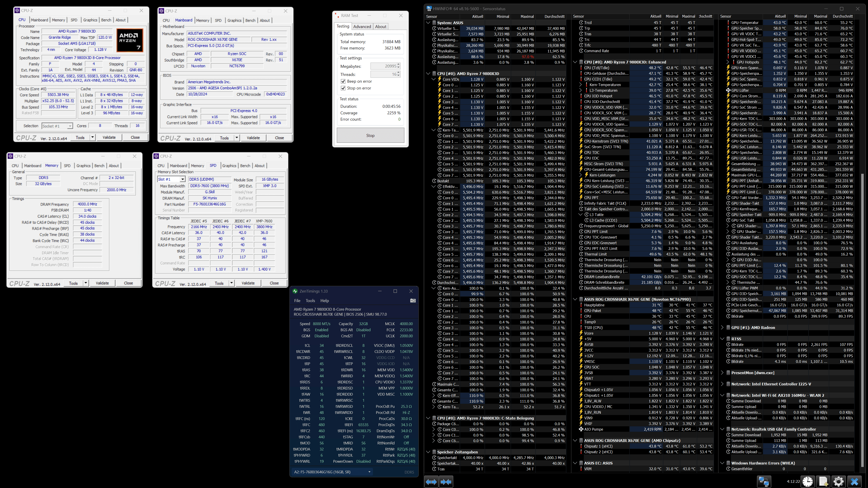Viewport: 868px width, 488px height.
Task: Uncheck Beep on error in RAM Test
Action: 343,82
